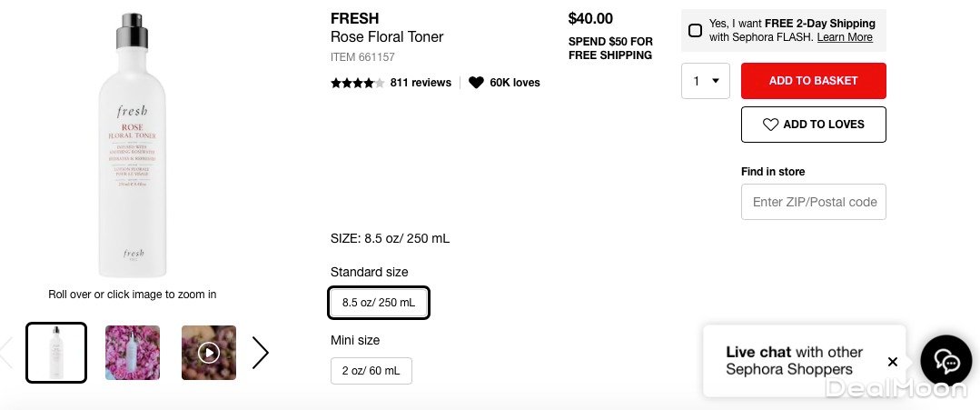Click the main product image to zoom

click(x=133, y=145)
